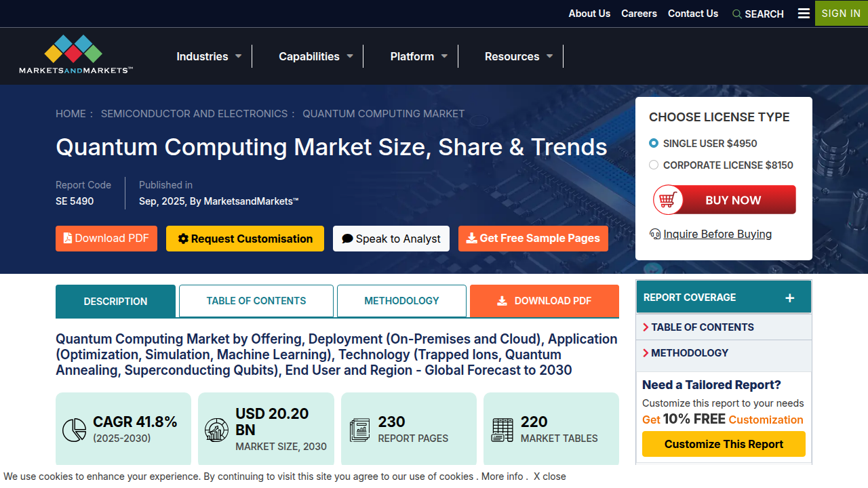Expand the Report Coverage panel
The image size is (868, 488).
click(724, 297)
